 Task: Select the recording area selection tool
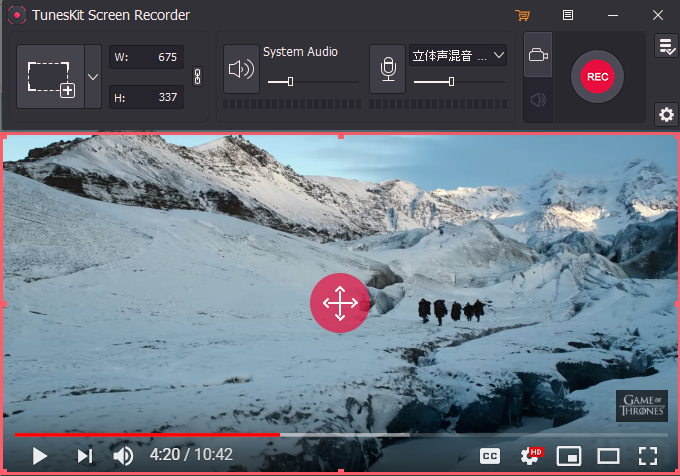[51, 77]
